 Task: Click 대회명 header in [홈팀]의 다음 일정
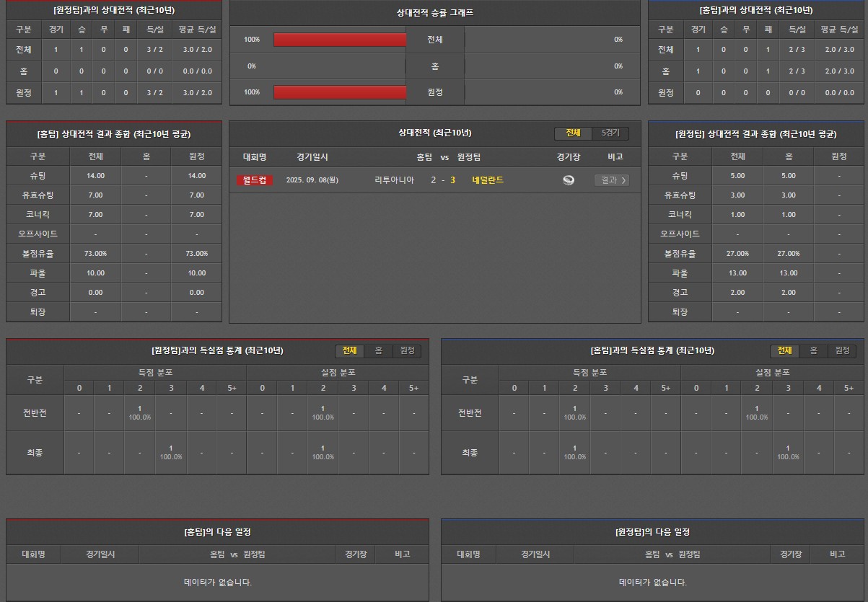[x=33, y=554]
